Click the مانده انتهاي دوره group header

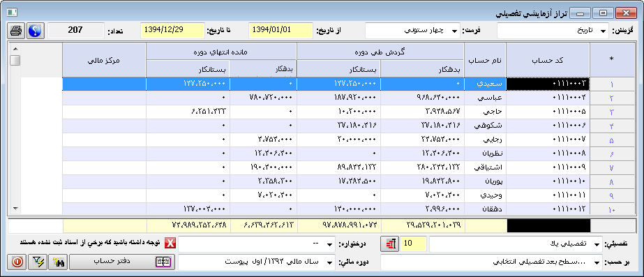[221, 52]
